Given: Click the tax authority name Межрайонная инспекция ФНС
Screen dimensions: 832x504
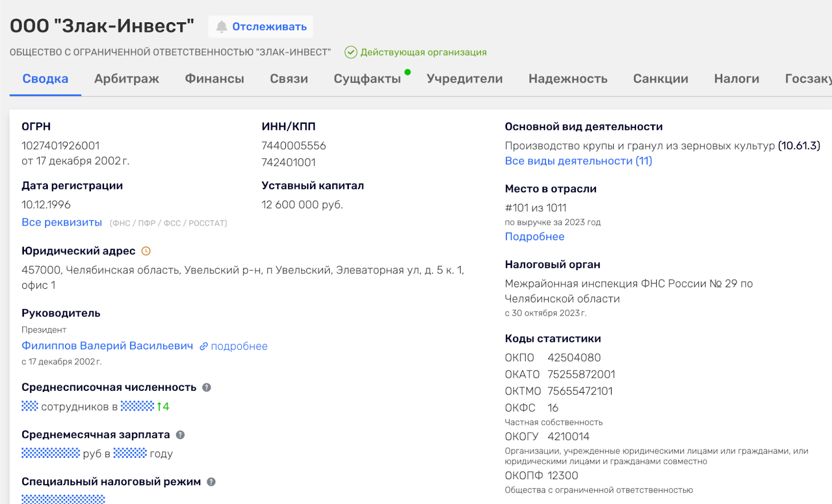Looking at the screenshot, I should pyautogui.click(x=629, y=291).
